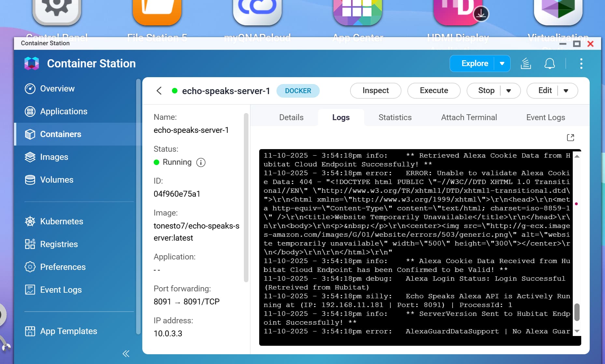
Task: Open Preferences in the sidebar
Action: 63,267
